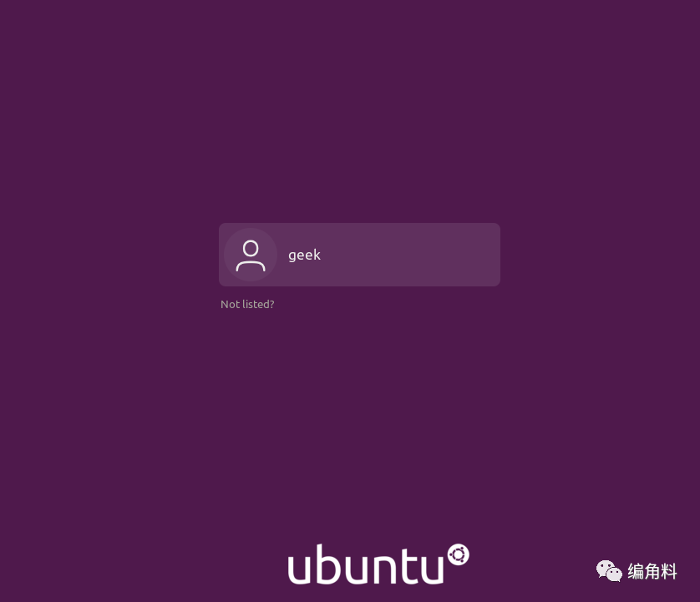700x602 pixels.
Task: Click the ubuntu wordmark logo text
Action: 366,564
